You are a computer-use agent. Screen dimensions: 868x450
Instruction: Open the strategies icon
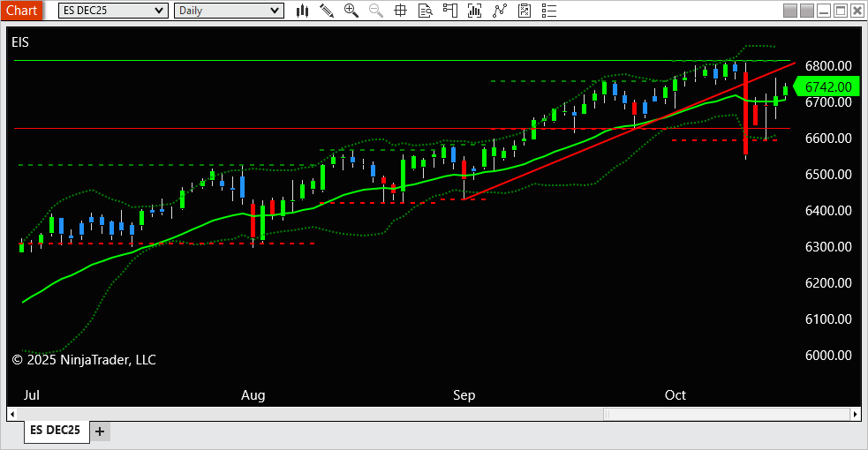pos(525,11)
